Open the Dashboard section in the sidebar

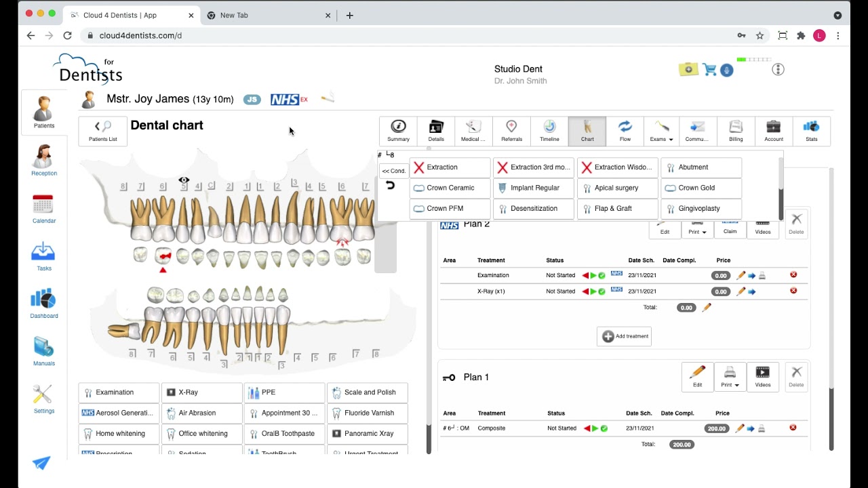click(44, 304)
